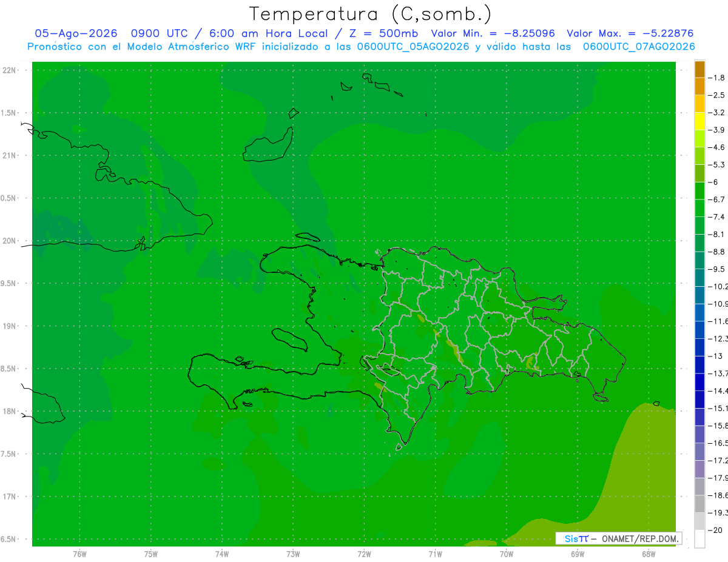Viewport: 728px width, 562px height.
Task: Click the '68W' longitude axis label
Action: 649,554
